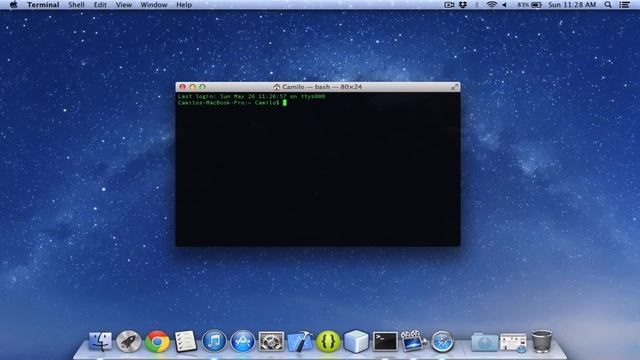This screenshot has height=360, width=640.
Task: Click the green cursor block in Terminal
Action: pos(285,103)
